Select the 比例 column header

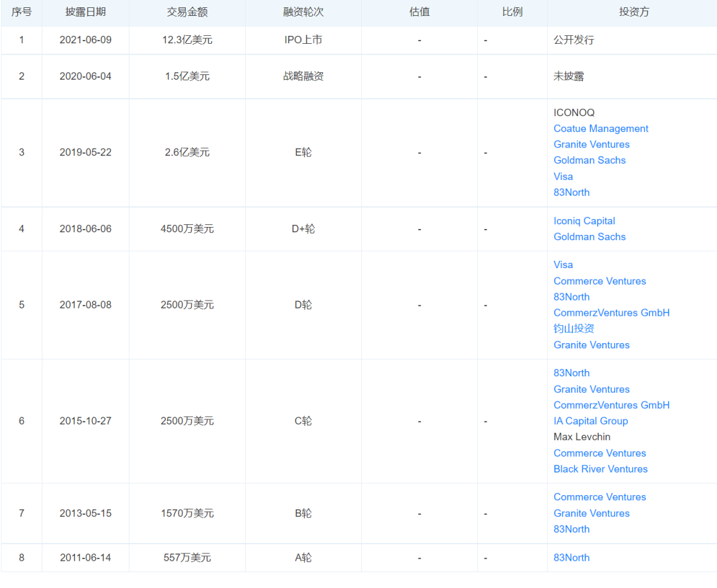[512, 13]
